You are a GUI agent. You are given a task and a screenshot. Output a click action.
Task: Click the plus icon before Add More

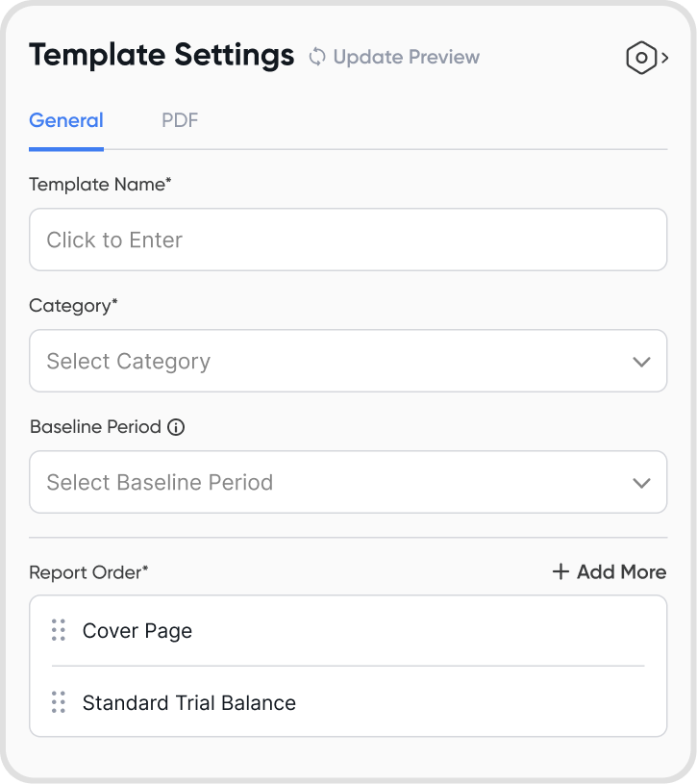tap(560, 571)
